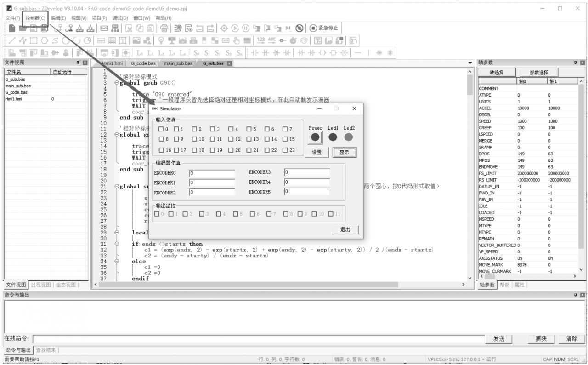The height and width of the screenshot is (365, 588).
Task: Open the editor tab list dropdown arrow
Action: [470, 63]
